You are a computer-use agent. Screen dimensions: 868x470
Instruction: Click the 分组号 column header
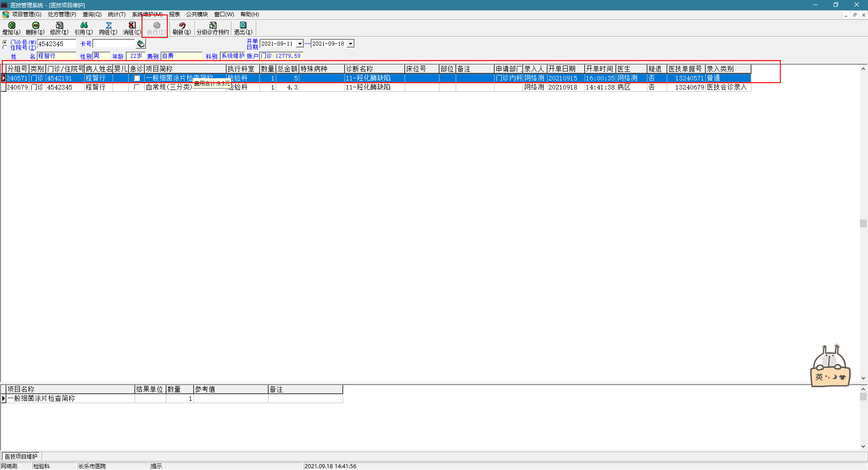[x=18, y=69]
